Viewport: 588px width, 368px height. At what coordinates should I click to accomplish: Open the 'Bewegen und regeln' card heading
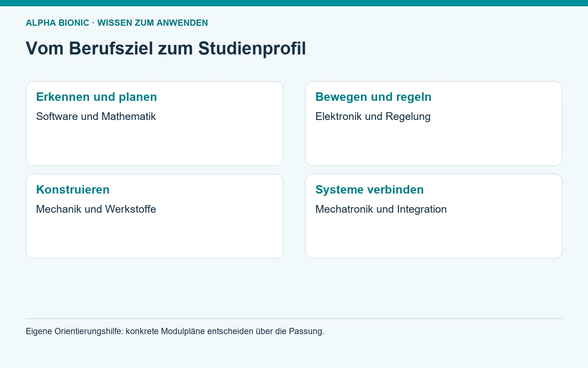click(x=373, y=97)
